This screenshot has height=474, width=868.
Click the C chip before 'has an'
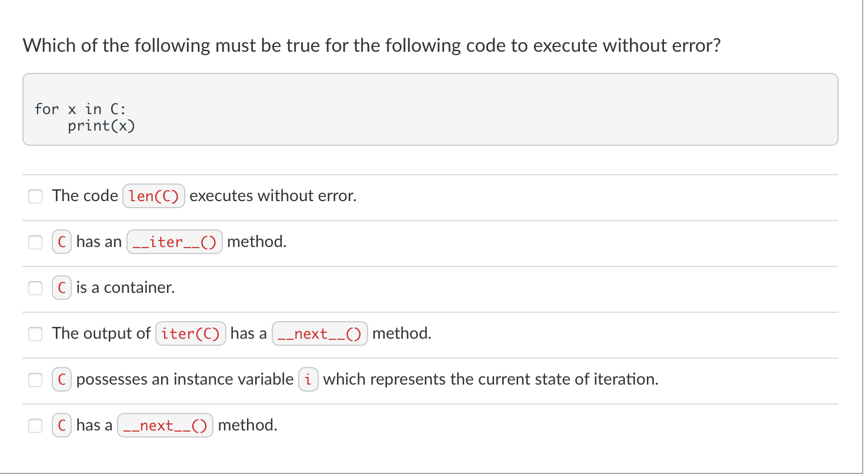tap(62, 242)
